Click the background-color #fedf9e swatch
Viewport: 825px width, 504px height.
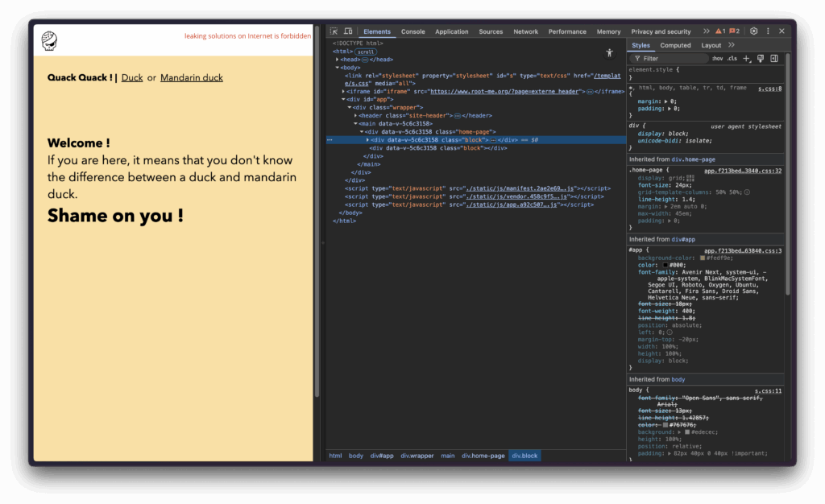click(x=703, y=258)
